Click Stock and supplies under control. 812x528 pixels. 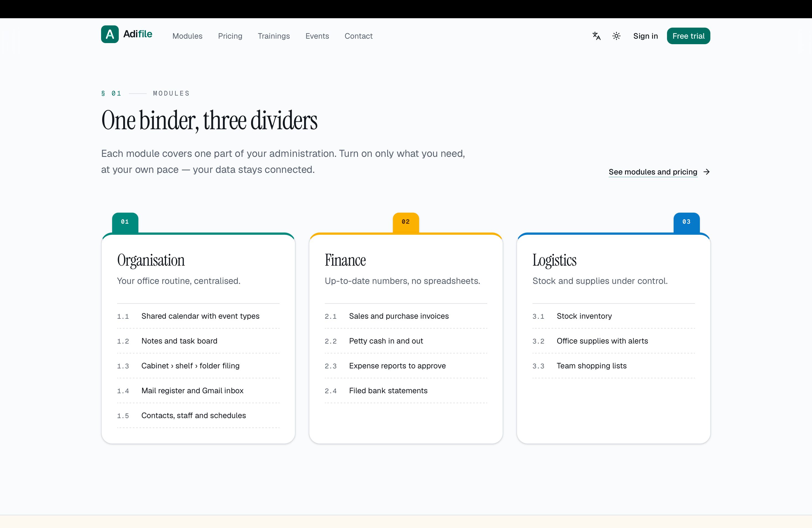click(600, 281)
